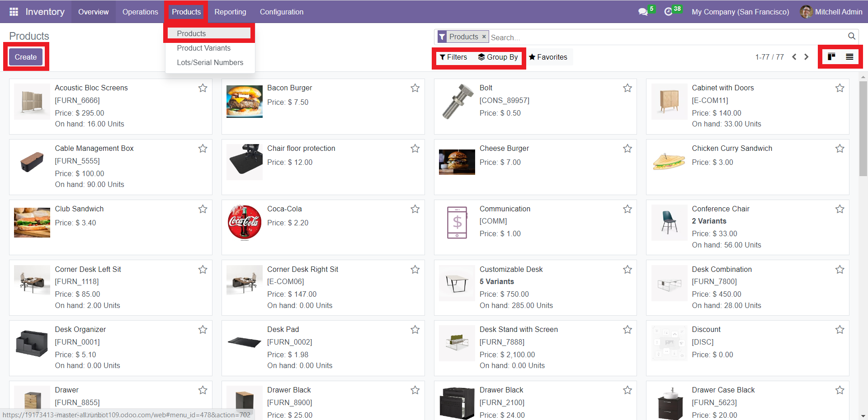Star the Discount product

tap(840, 330)
